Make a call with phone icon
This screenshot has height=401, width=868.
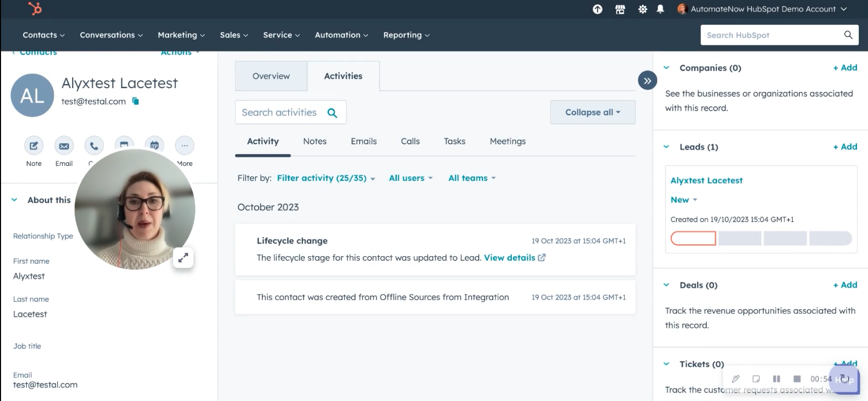[x=94, y=146]
